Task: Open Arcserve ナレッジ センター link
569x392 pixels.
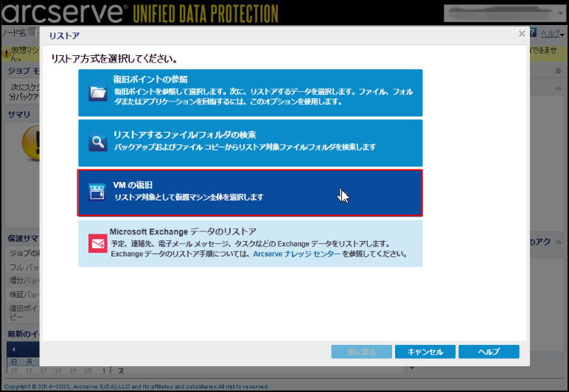Action: 297,253
